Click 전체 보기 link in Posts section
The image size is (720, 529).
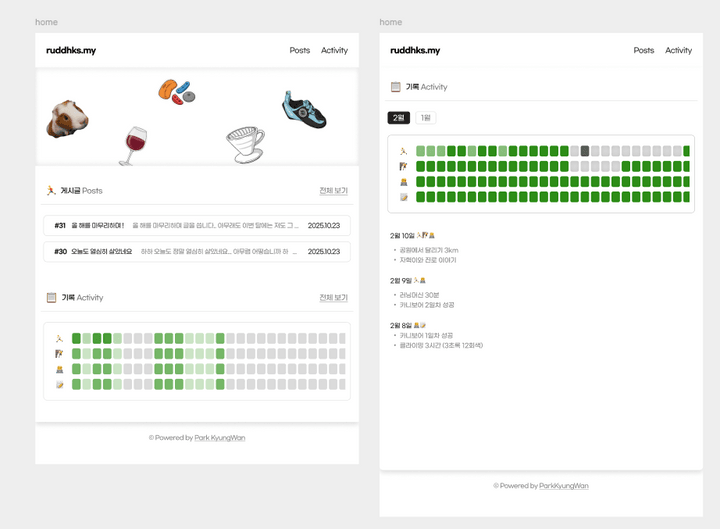click(333, 191)
